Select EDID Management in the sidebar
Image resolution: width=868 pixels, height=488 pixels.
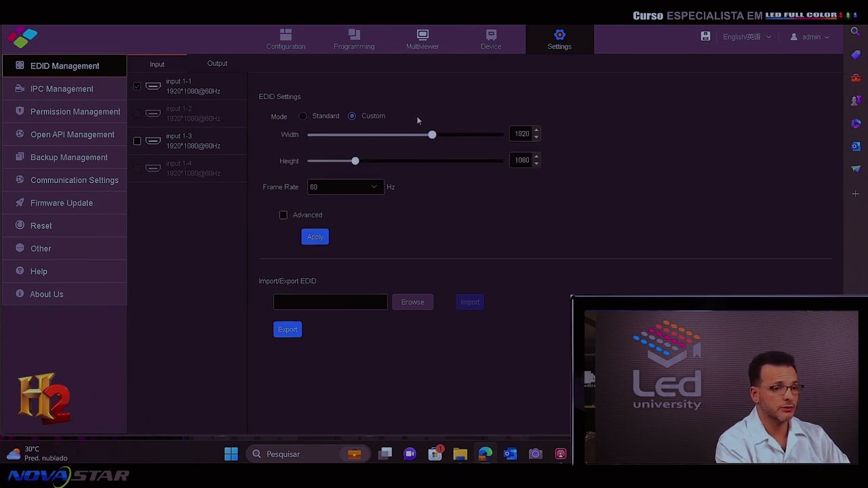click(x=64, y=66)
